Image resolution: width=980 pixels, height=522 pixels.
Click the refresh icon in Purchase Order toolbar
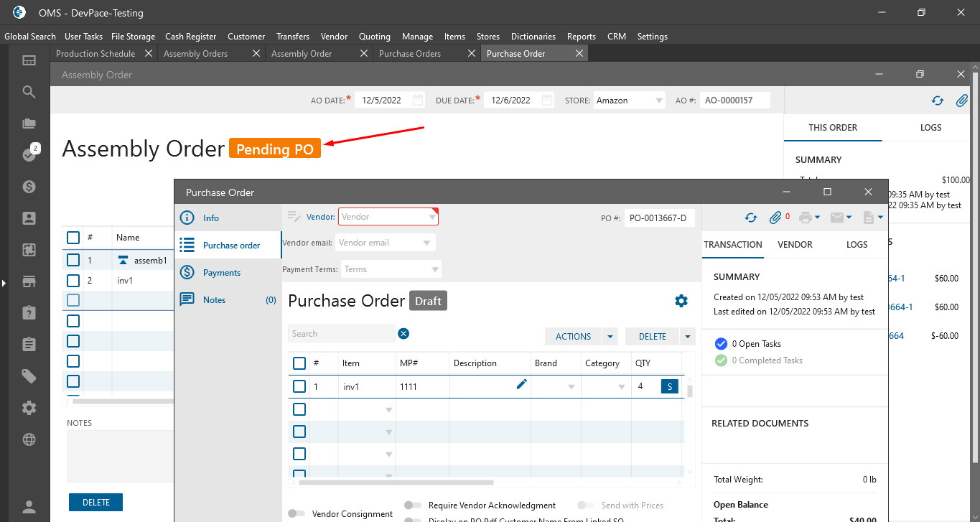point(750,218)
